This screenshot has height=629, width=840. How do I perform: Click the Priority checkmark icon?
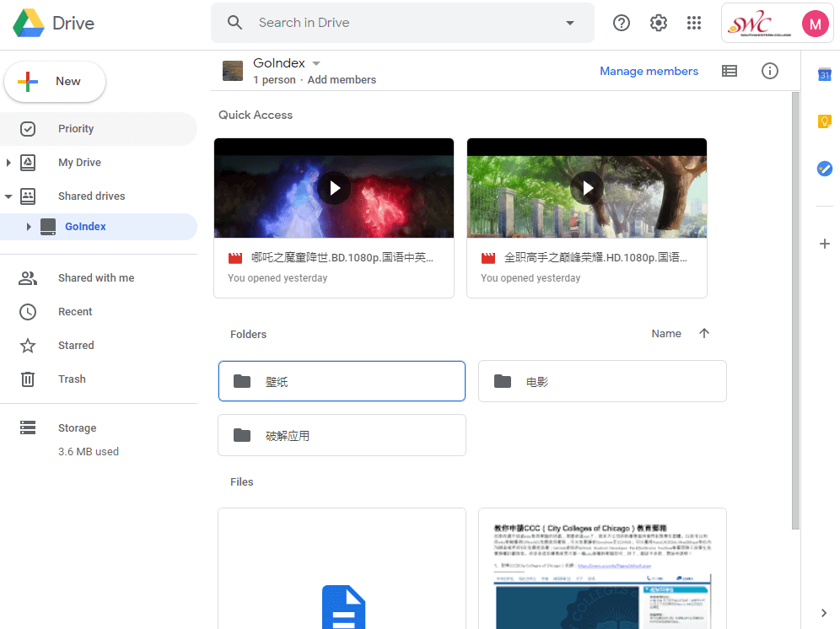28,129
